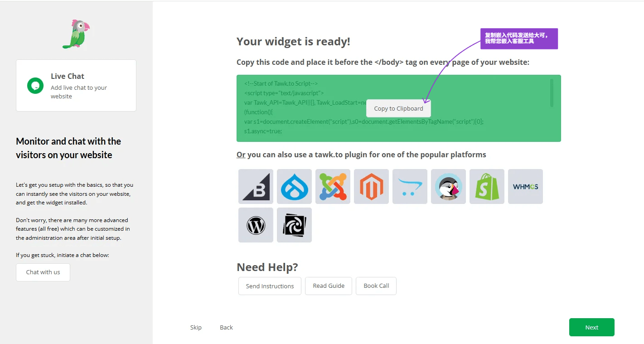
Task: Open the Read Guide button
Action: 329,286
